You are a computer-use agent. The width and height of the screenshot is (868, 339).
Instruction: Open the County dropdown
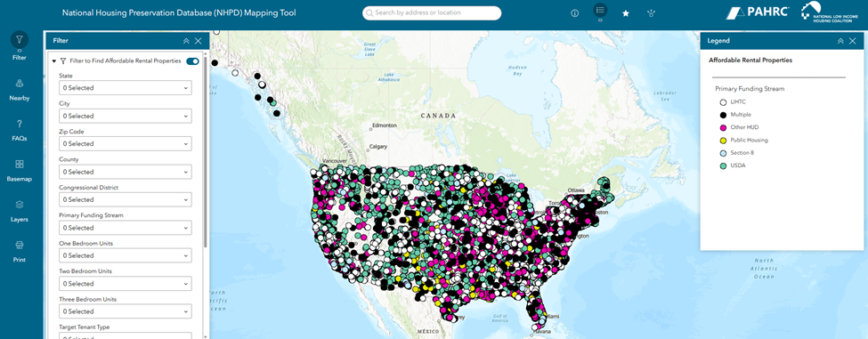coord(126,172)
